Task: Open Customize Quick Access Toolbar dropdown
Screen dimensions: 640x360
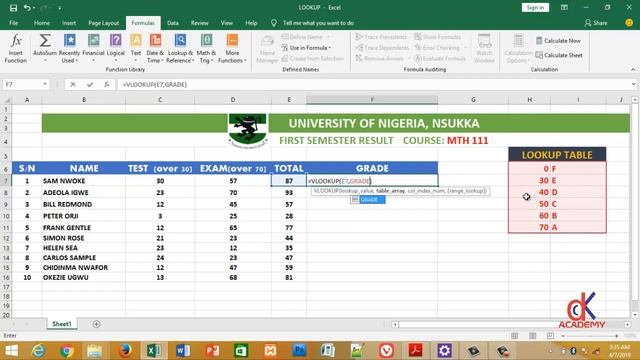Action: click(60, 8)
